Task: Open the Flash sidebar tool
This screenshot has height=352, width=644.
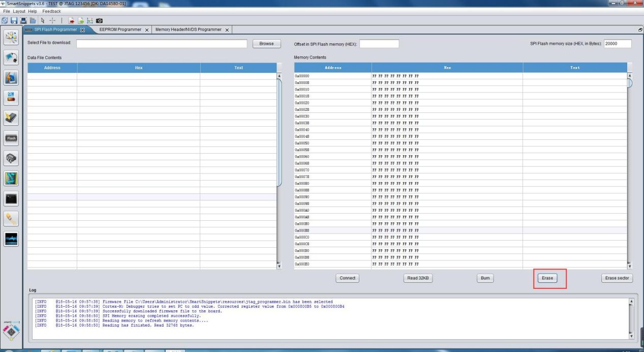Action: [11, 138]
